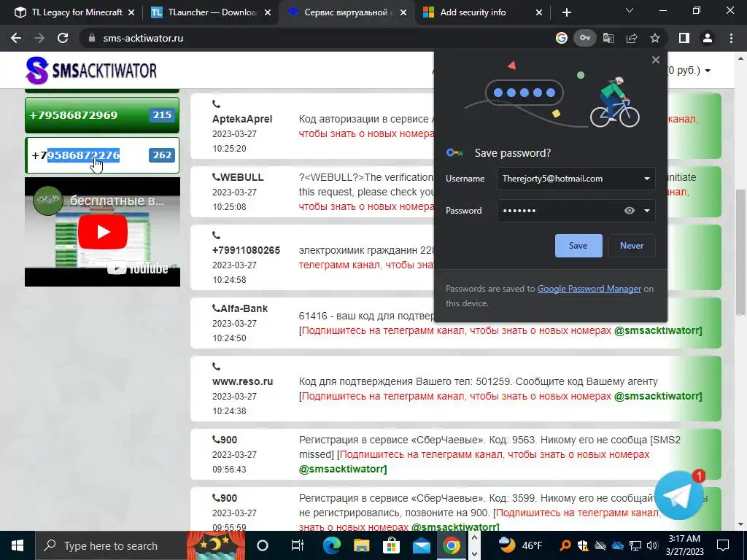Click the AptekaAprel sender name
Screen dimensions: 747x560
(242, 119)
